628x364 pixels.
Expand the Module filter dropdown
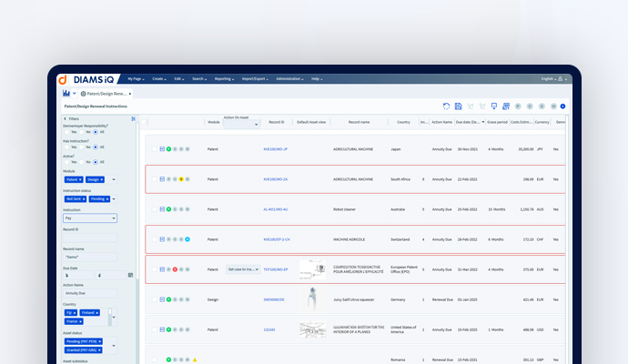coord(114,179)
